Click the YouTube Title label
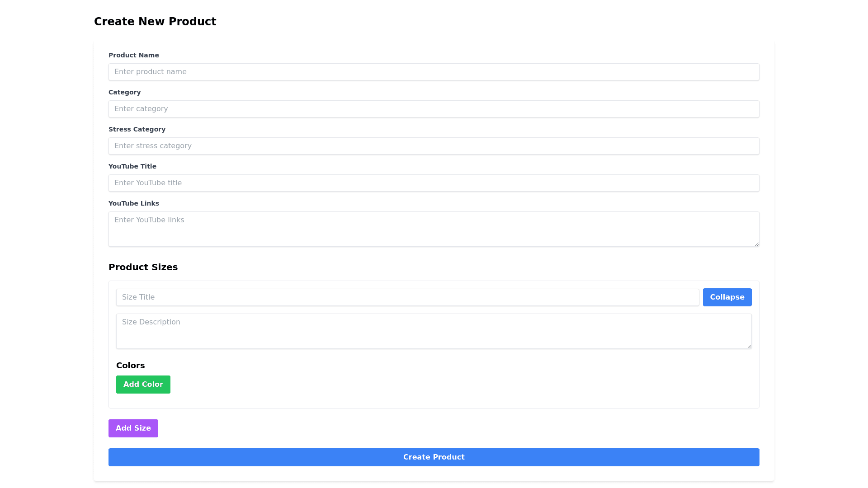 click(x=132, y=166)
